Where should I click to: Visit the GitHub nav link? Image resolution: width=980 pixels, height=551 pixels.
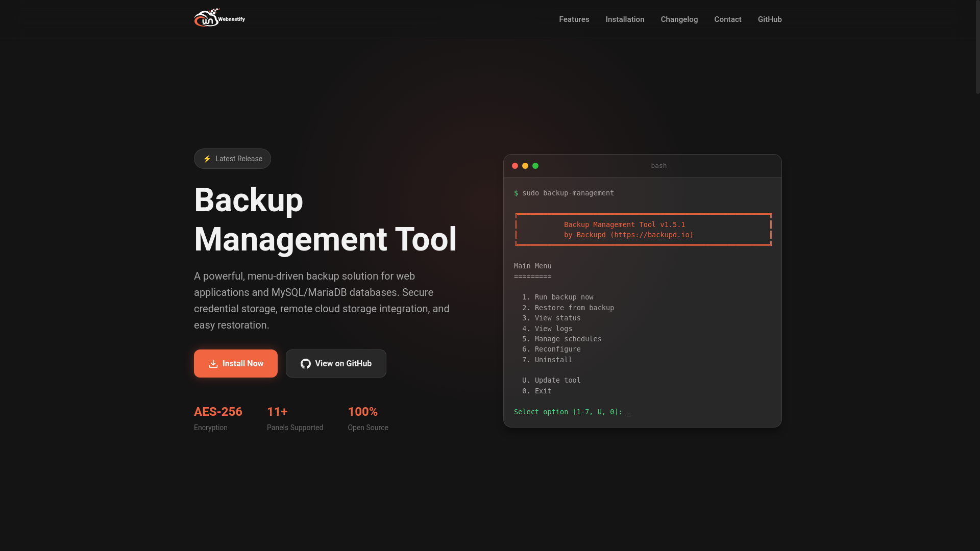coord(770,19)
